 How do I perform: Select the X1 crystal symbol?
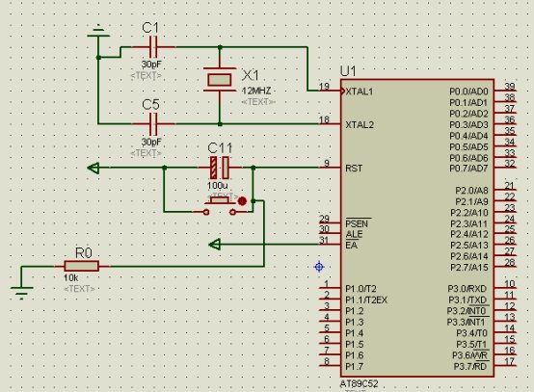click(x=220, y=80)
